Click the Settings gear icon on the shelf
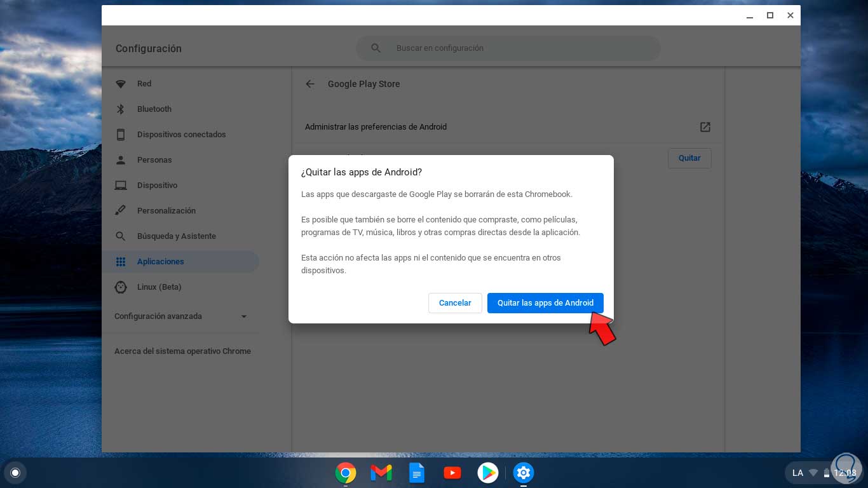The height and width of the screenshot is (488, 868). point(524,473)
